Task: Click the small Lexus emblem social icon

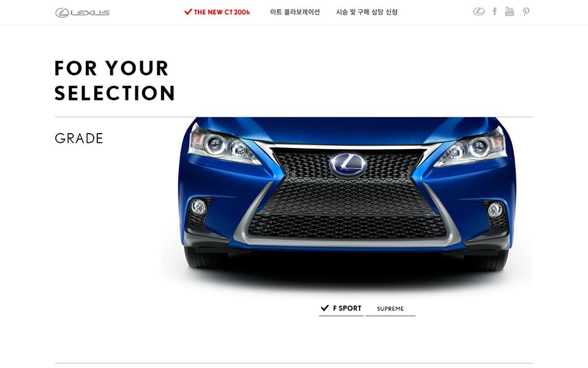Action: (x=478, y=12)
